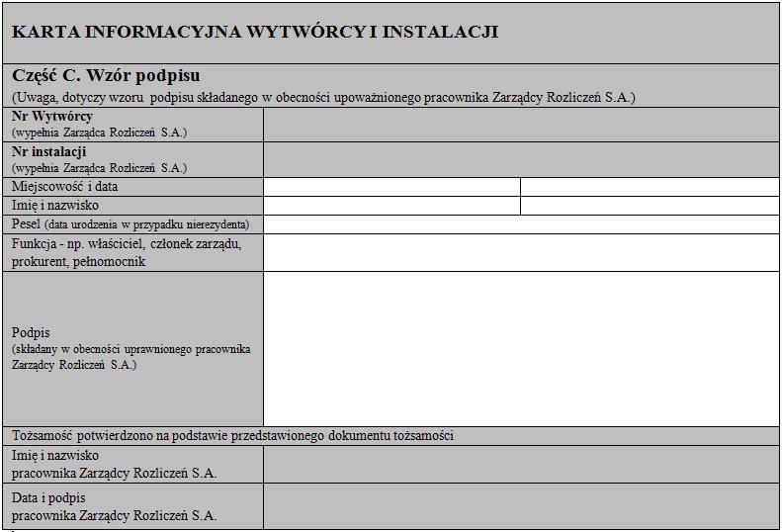The height and width of the screenshot is (532, 782).
Task: Click field beside Data i podpis pracownika
Action: 521,506
